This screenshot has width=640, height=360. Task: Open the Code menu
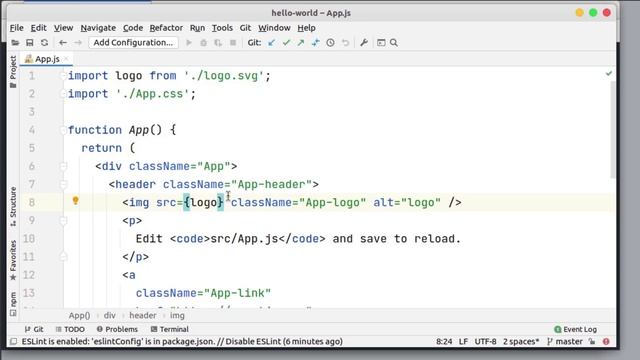(x=133, y=28)
